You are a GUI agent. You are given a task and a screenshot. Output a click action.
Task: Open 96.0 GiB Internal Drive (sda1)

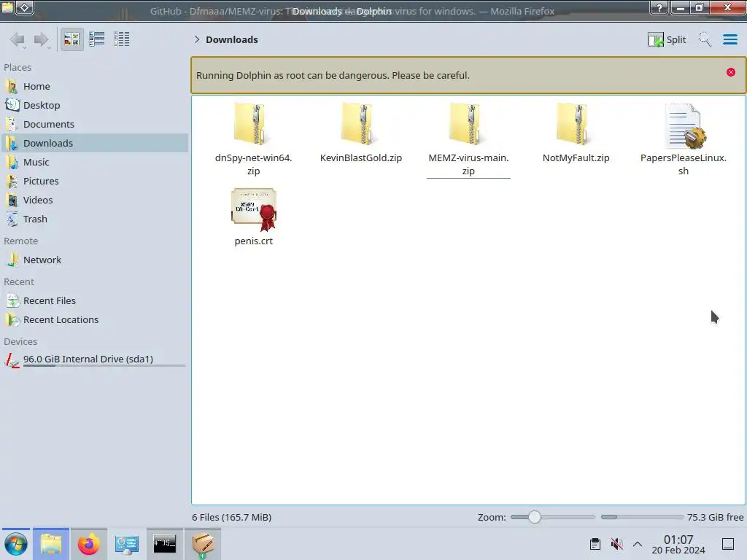click(x=95, y=360)
